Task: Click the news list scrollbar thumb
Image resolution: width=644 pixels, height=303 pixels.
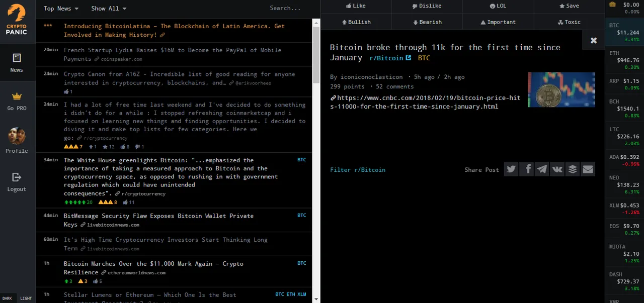Action: [x=316, y=55]
